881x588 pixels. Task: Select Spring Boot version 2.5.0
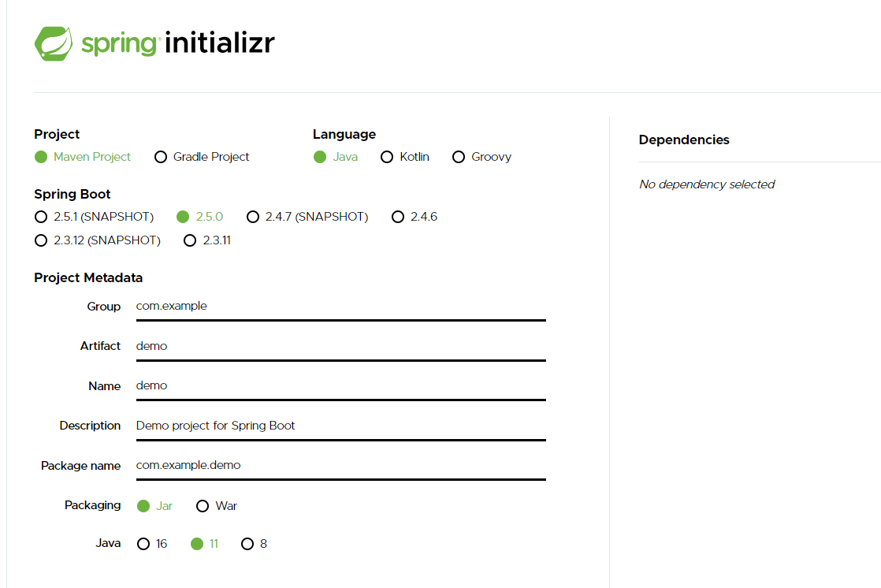coord(183,217)
